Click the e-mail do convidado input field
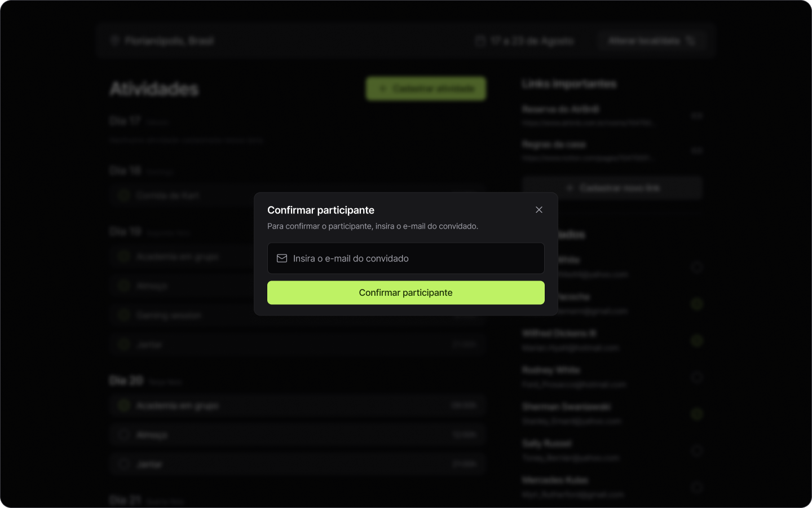This screenshot has height=508, width=812. tap(406, 259)
